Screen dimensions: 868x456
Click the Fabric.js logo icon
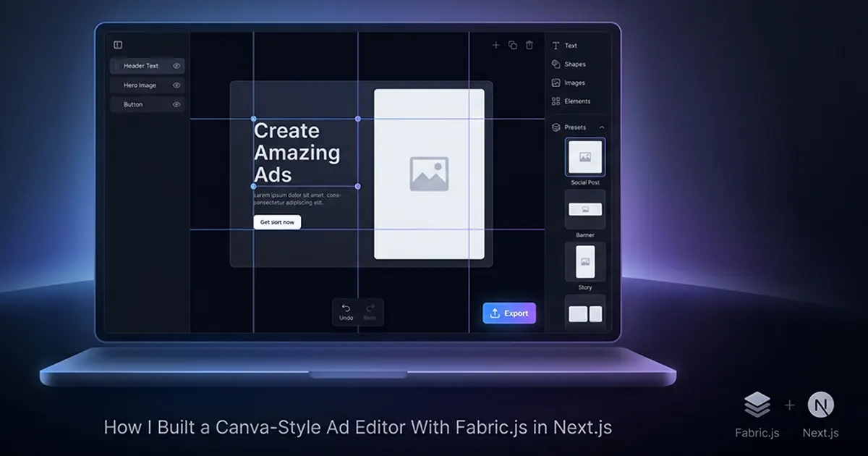coord(757,405)
